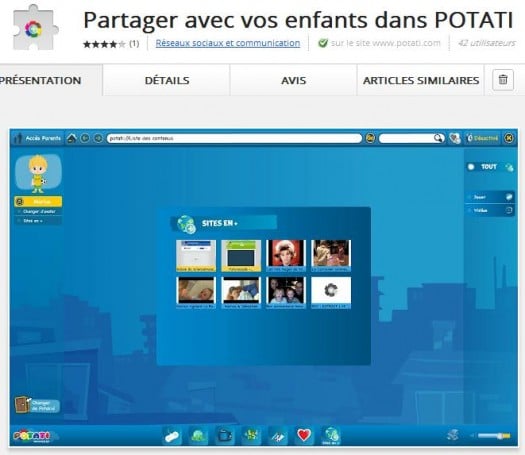Screen dimensions: 525x455
Task: Switch to the PRÉSENTATION tab
Action: (x=41, y=80)
